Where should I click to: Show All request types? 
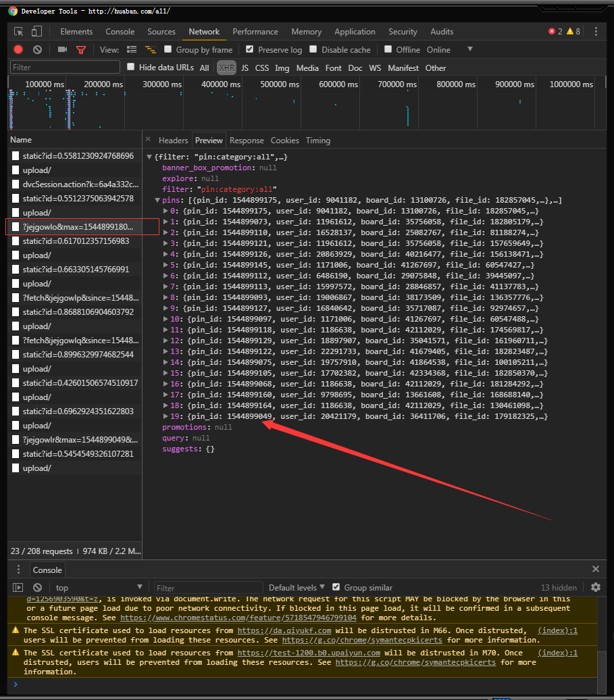click(205, 68)
